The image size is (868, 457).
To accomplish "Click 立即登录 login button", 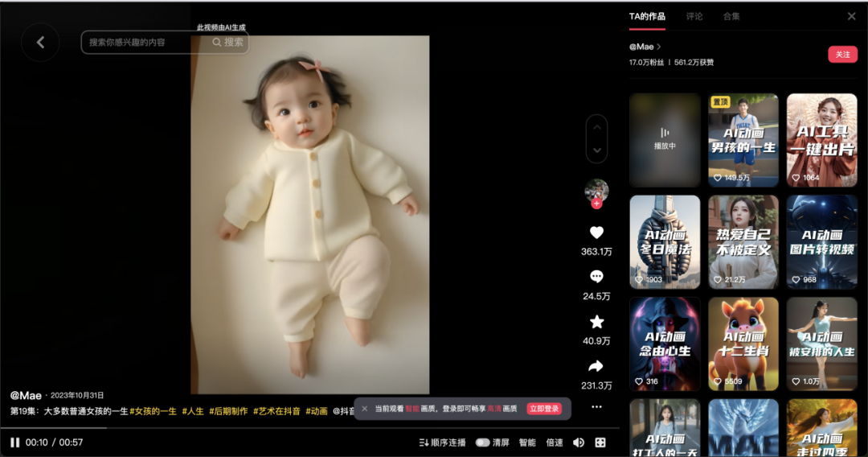I will pos(544,409).
